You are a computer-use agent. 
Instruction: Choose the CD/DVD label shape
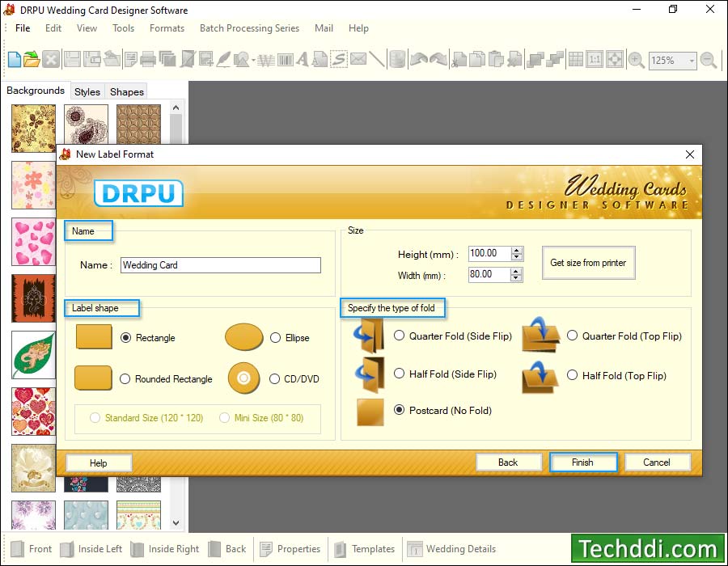pos(274,379)
